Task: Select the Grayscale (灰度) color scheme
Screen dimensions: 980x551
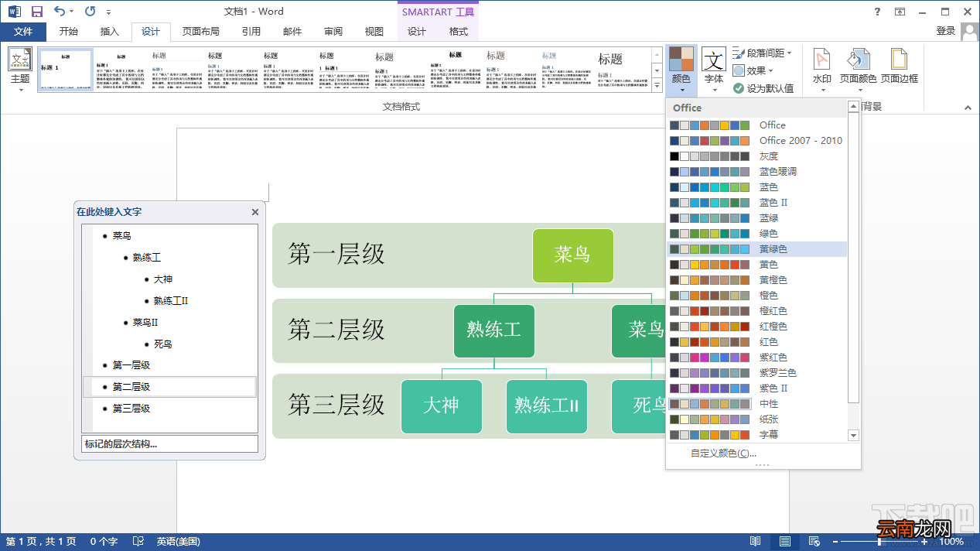Action: tap(757, 156)
